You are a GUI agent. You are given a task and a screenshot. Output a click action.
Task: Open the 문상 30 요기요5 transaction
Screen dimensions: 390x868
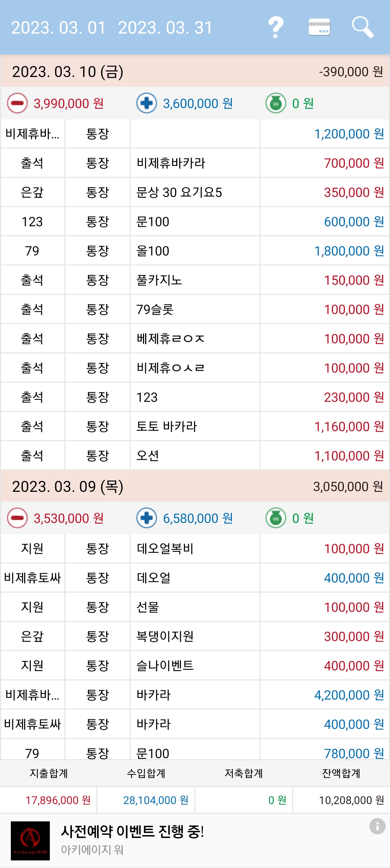coord(195,192)
